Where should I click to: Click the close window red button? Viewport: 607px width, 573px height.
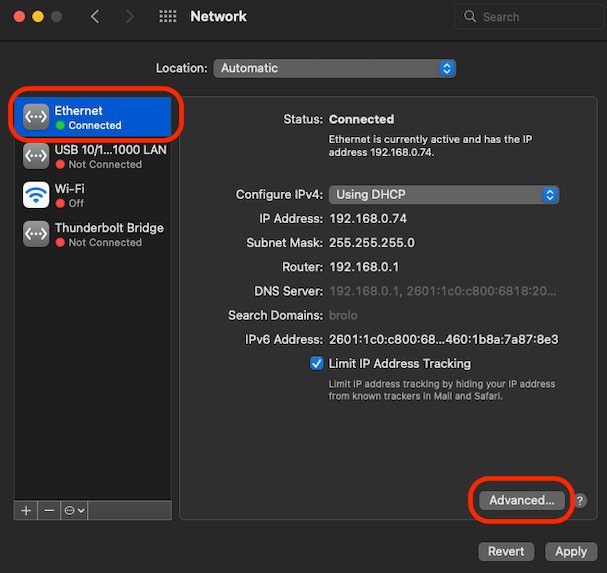19,17
